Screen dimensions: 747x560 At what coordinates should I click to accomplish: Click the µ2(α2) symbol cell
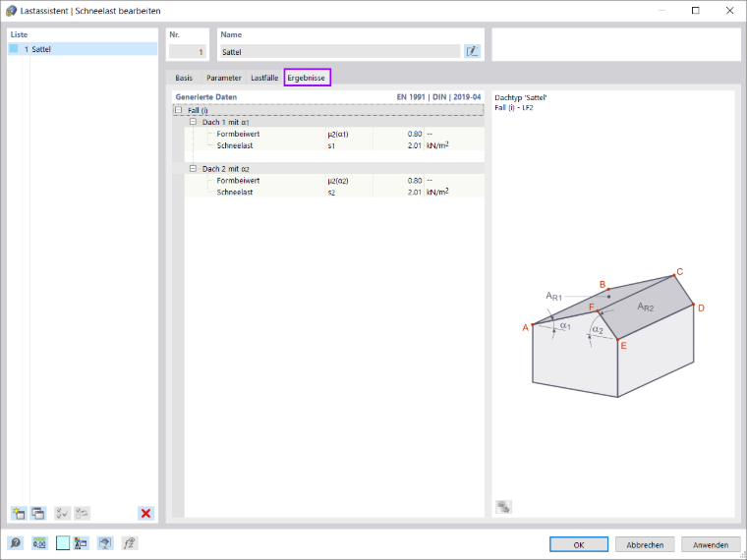pyautogui.click(x=349, y=181)
